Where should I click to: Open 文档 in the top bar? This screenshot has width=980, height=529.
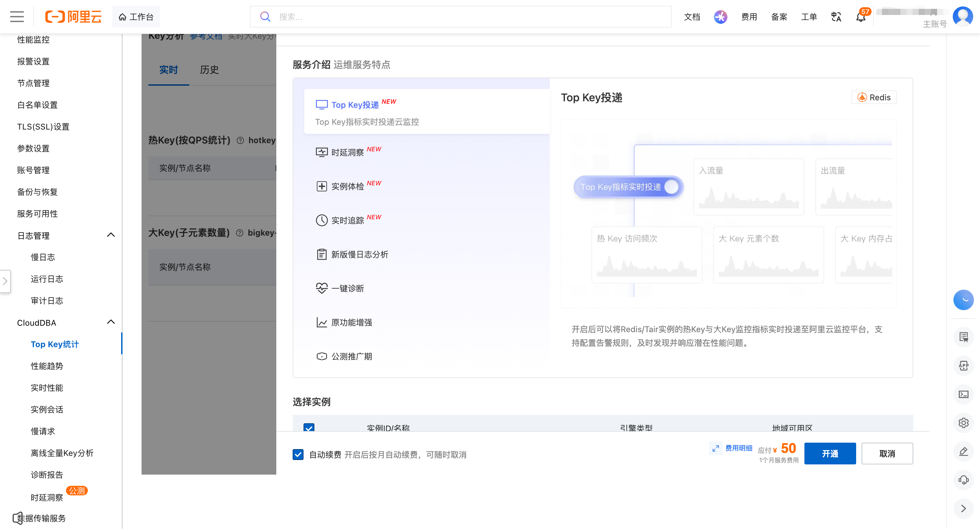tap(692, 17)
